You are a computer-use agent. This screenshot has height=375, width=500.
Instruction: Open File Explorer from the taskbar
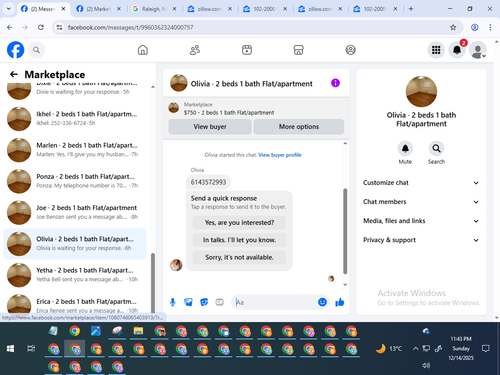pyautogui.click(x=138, y=331)
